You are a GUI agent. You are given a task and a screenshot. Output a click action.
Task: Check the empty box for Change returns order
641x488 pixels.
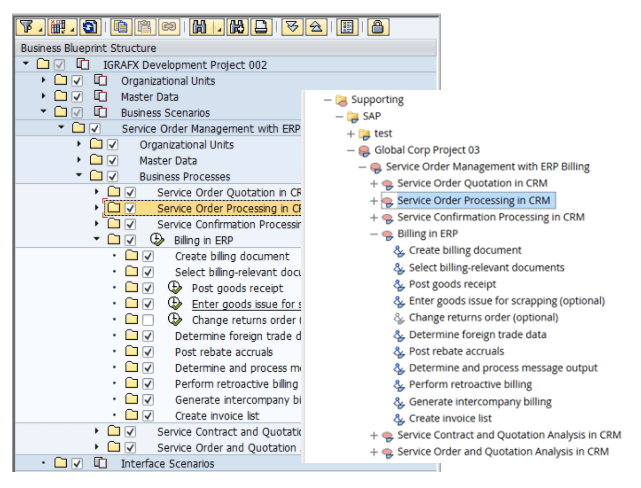point(148,320)
